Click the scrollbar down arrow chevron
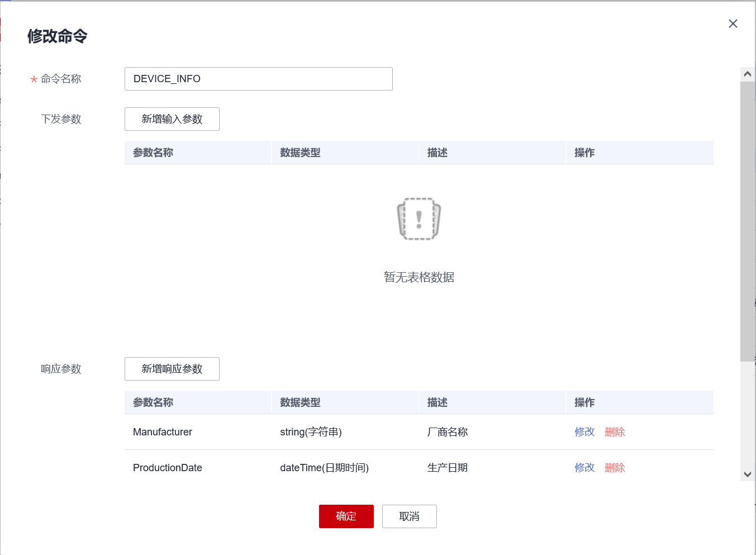756x555 pixels. [747, 473]
